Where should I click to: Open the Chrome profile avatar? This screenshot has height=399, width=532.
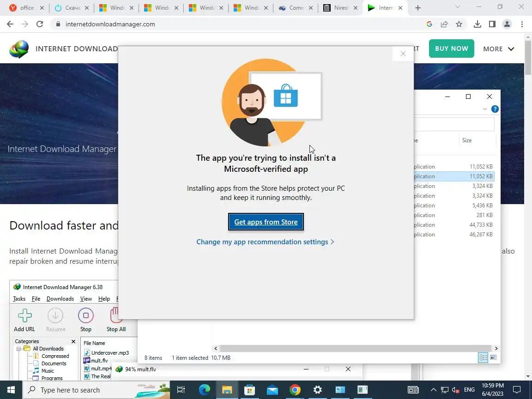coord(507,24)
